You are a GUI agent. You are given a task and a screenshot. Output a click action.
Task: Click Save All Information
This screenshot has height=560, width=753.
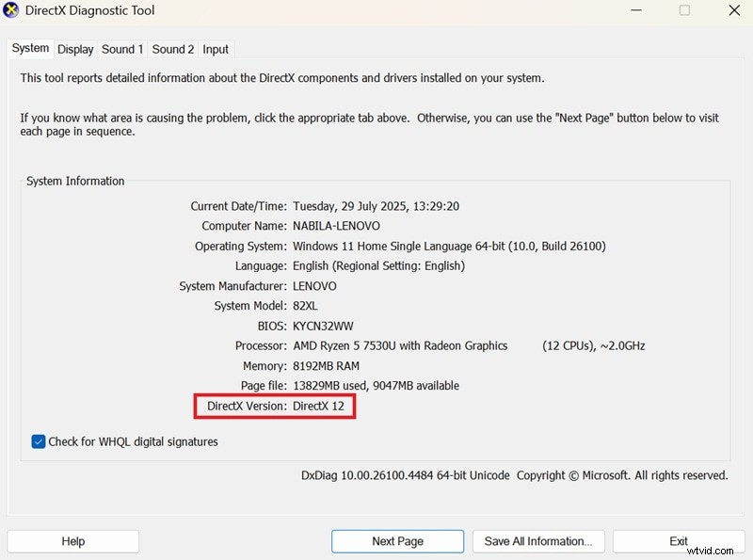(538, 541)
